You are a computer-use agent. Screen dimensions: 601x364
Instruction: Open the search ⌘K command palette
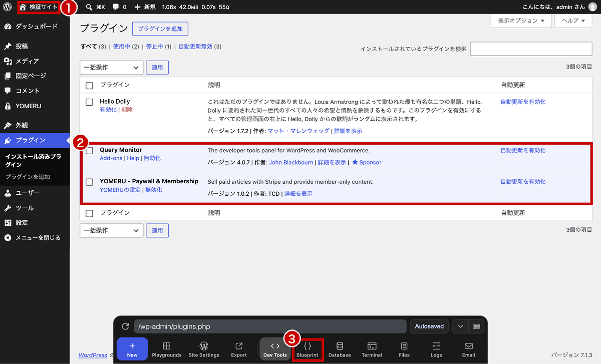click(95, 7)
